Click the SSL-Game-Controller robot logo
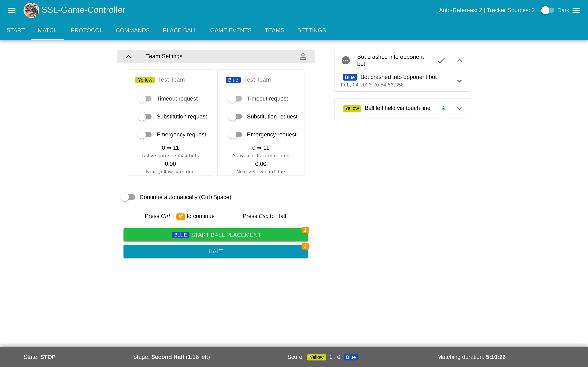This screenshot has height=367, width=588. click(x=31, y=10)
